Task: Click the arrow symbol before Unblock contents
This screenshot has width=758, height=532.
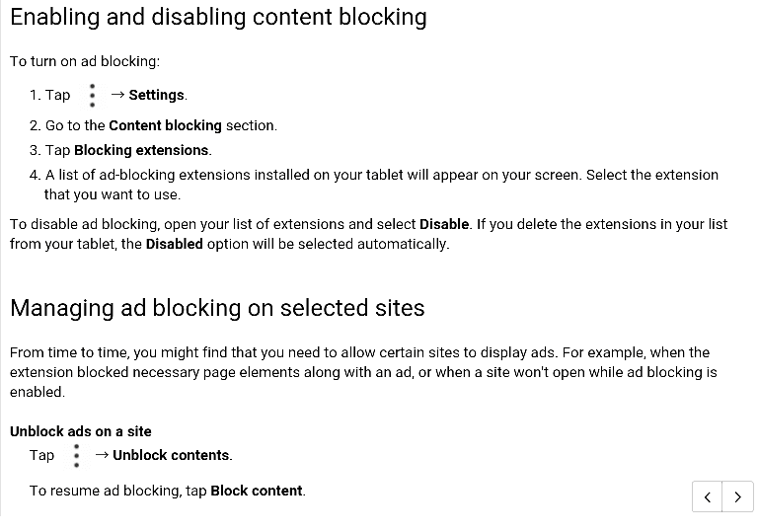Action: pos(102,455)
